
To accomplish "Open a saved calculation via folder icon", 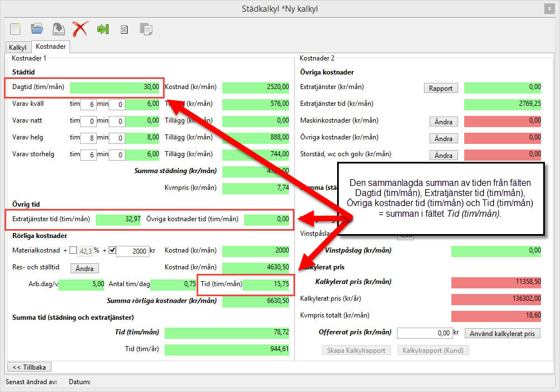I will (37, 29).
